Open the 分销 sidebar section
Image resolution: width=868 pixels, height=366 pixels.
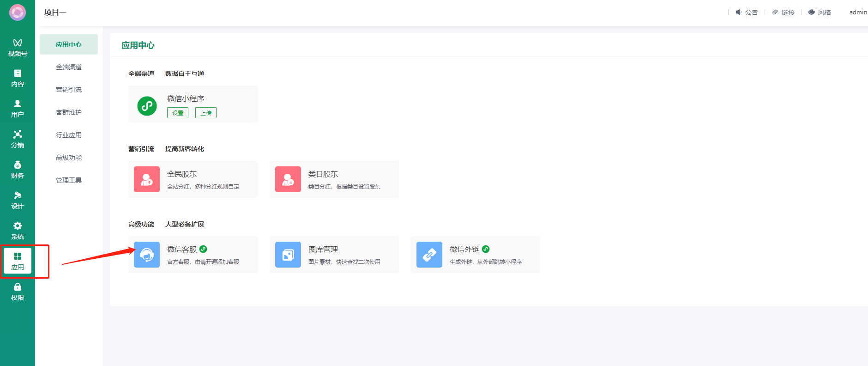pos(18,139)
